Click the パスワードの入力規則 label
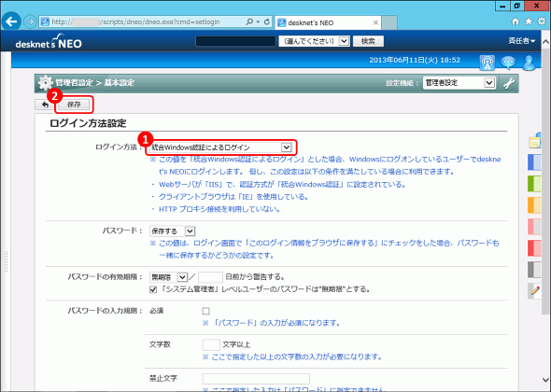551x392 pixels. pos(105,311)
